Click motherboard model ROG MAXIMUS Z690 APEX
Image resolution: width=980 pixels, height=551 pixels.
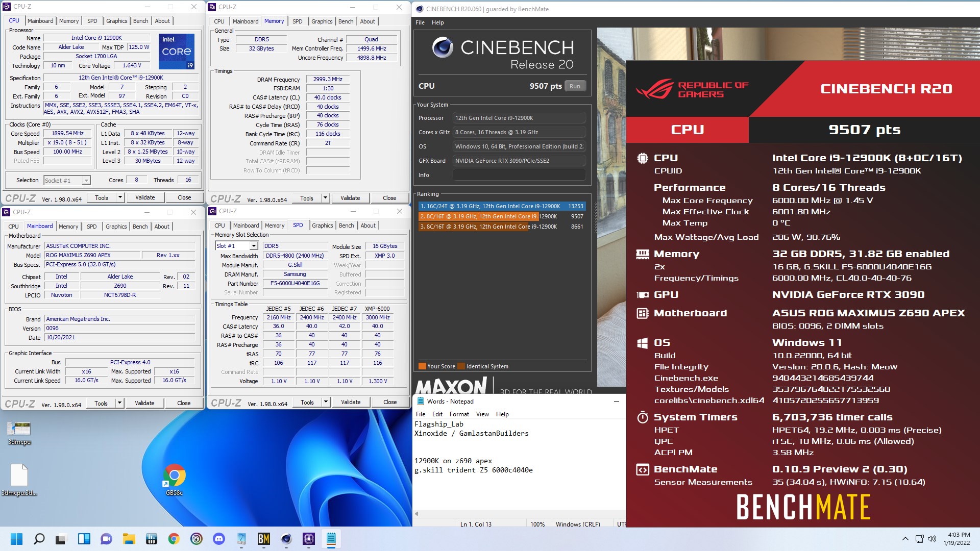click(92, 255)
